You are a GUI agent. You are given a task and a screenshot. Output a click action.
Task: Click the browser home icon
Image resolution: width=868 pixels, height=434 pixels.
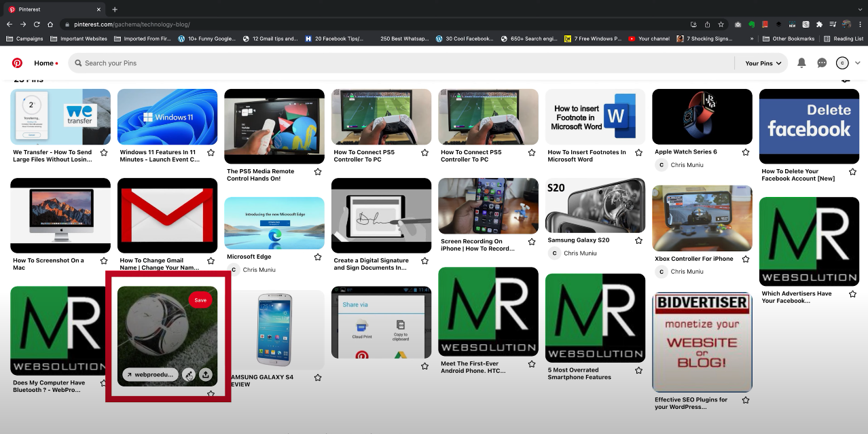click(50, 24)
